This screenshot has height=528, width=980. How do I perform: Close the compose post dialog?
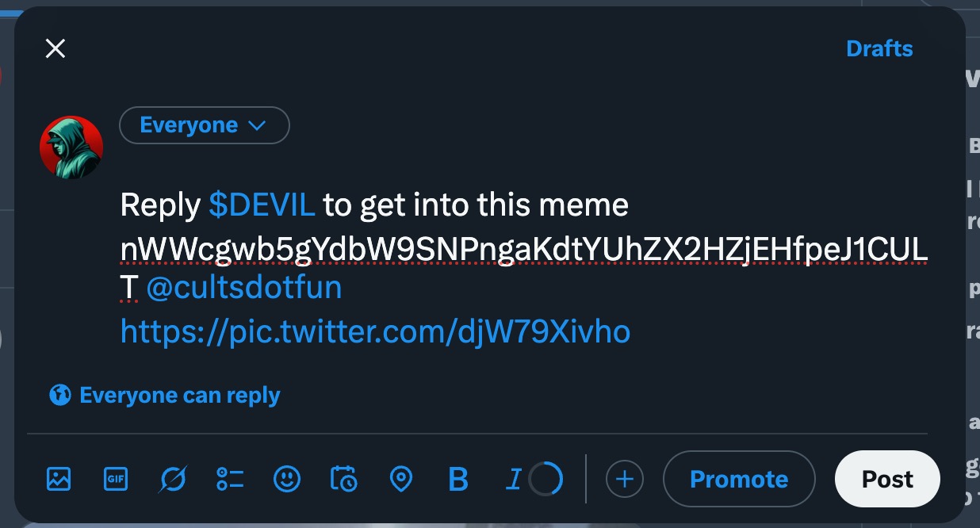click(55, 49)
